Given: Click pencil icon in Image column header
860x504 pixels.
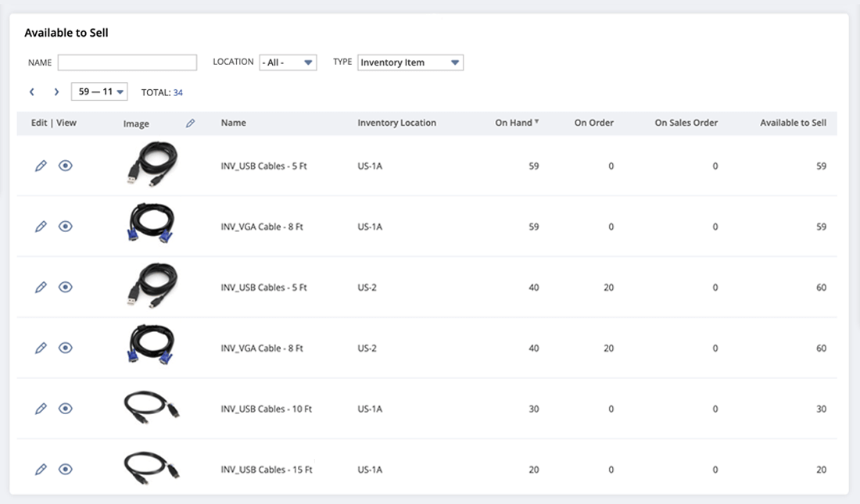Looking at the screenshot, I should click(x=190, y=123).
